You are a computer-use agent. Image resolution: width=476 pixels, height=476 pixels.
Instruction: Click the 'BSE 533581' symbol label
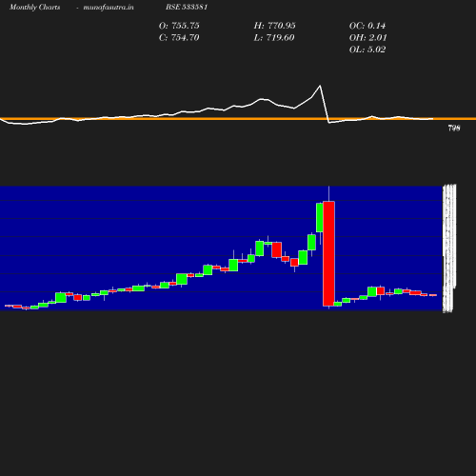[x=187, y=7]
